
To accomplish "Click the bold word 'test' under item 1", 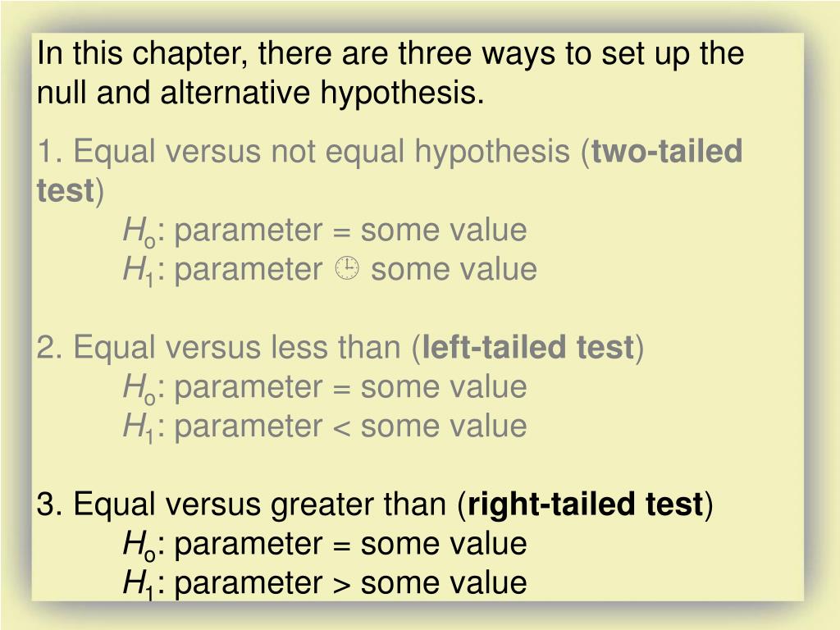I will tap(66, 190).
